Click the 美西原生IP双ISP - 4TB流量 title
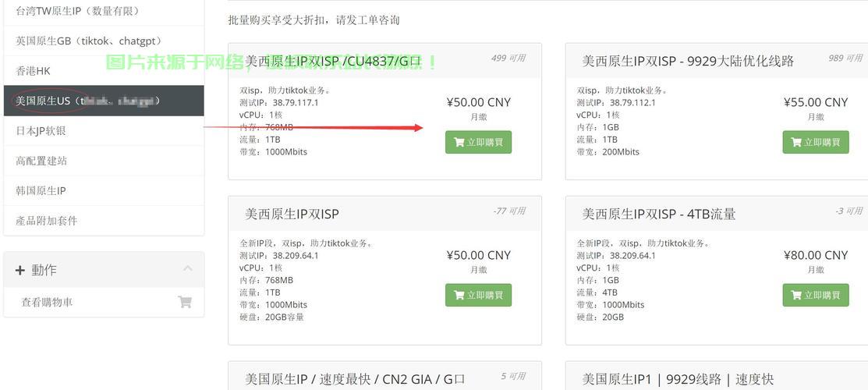Screen dimensions: 868x390 659,214
